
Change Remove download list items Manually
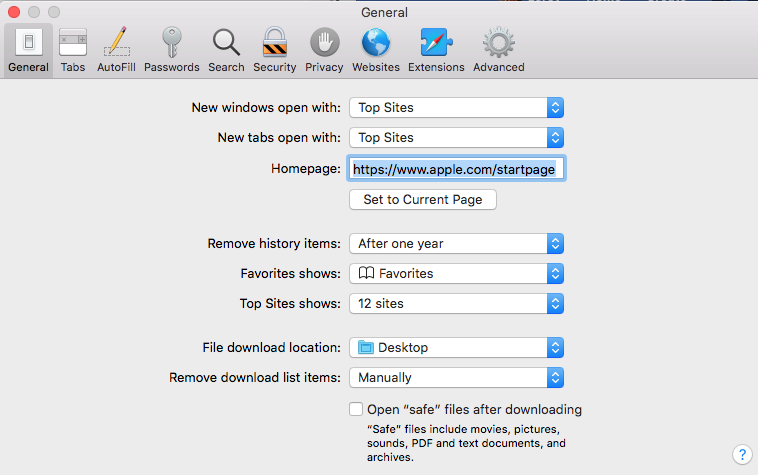coord(456,377)
